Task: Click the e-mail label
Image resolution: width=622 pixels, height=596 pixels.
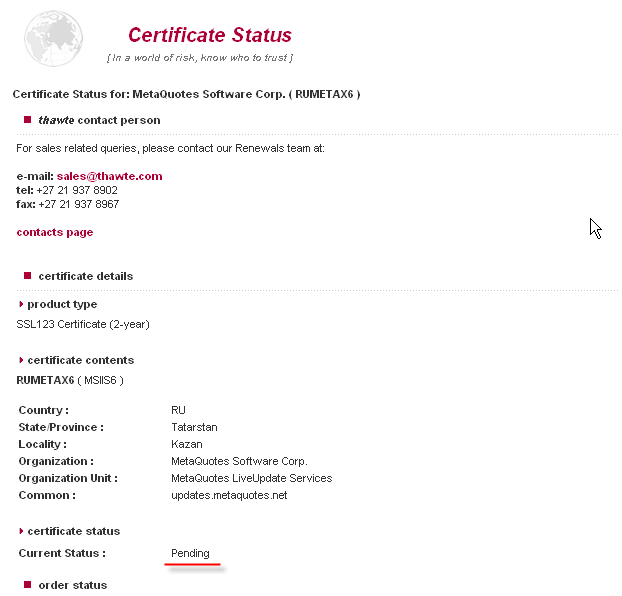Action: 35,176
